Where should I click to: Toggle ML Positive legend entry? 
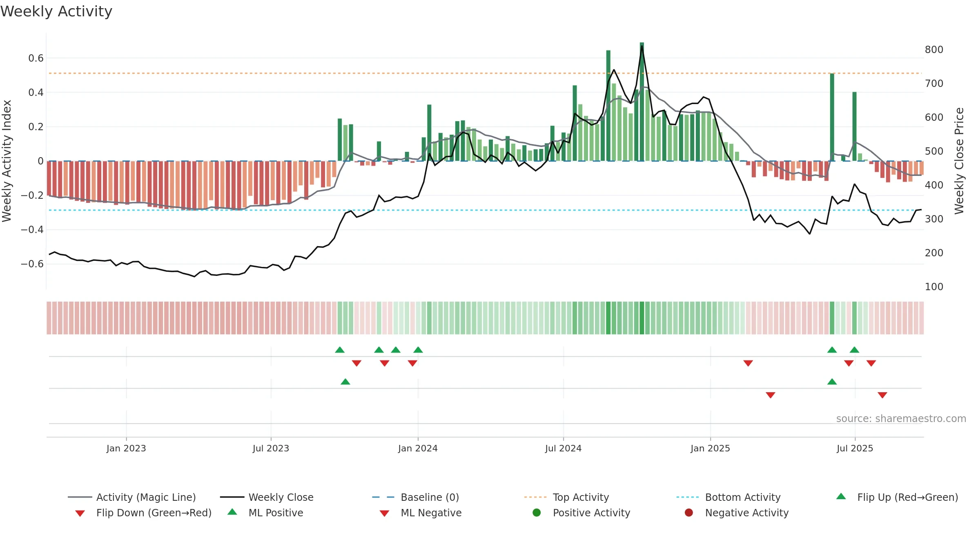click(265, 513)
